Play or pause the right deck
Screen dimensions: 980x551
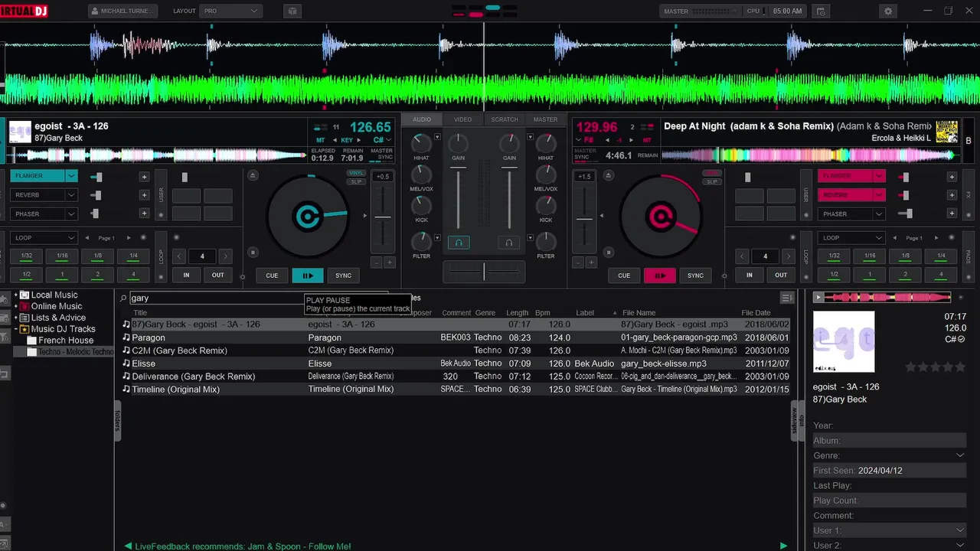pyautogui.click(x=659, y=275)
